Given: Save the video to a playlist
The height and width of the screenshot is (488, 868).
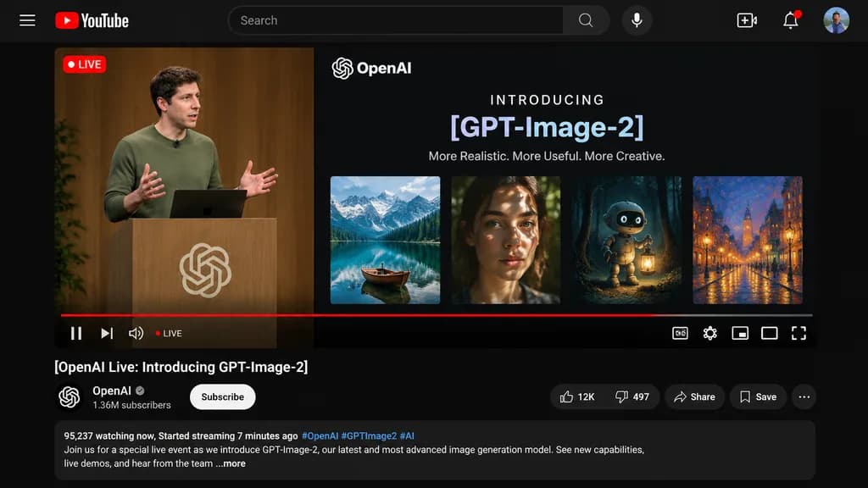Looking at the screenshot, I should point(758,396).
